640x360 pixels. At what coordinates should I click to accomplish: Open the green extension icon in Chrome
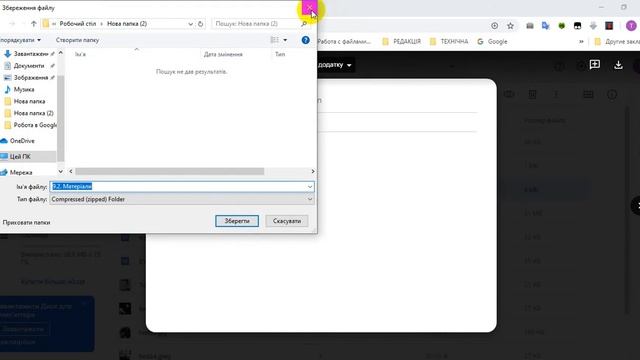(x=562, y=26)
